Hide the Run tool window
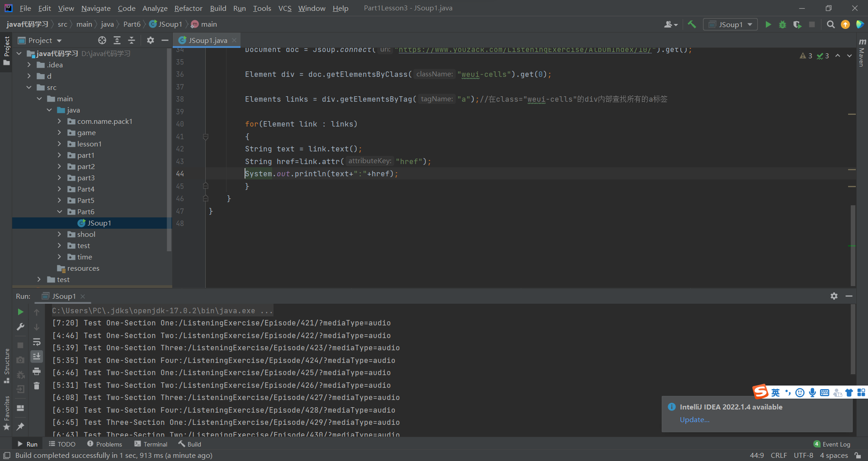Viewport: 868px width, 461px height. coord(849,296)
